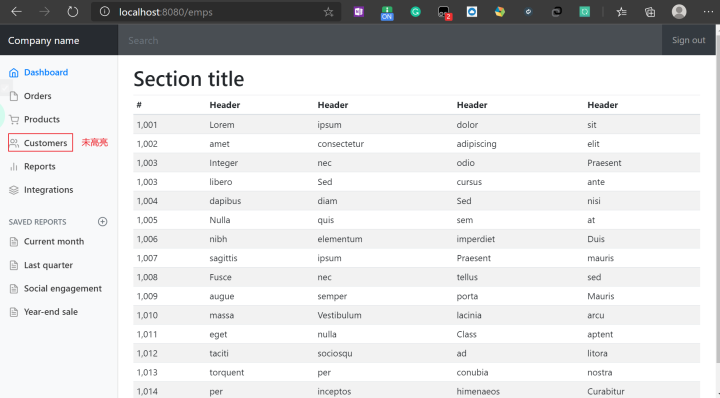Add a saved report with plus icon

click(x=102, y=222)
